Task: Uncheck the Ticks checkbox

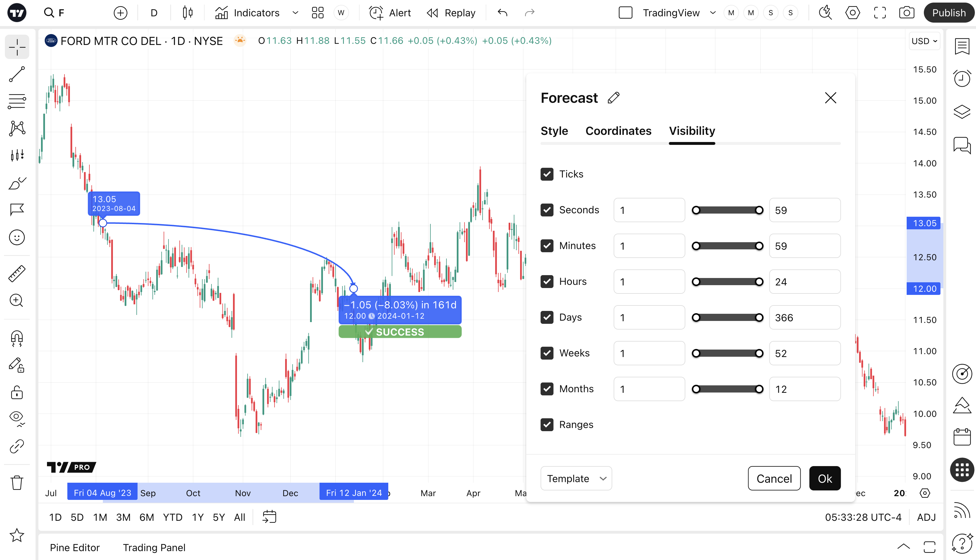Action: [x=547, y=174]
